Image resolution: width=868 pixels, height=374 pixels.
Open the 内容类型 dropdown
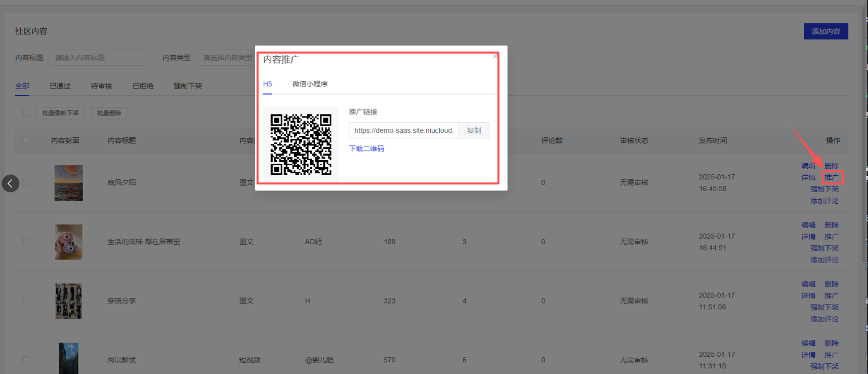point(227,58)
